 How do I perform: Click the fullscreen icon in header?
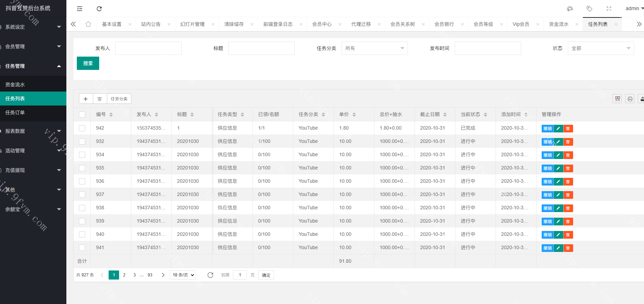(609, 9)
